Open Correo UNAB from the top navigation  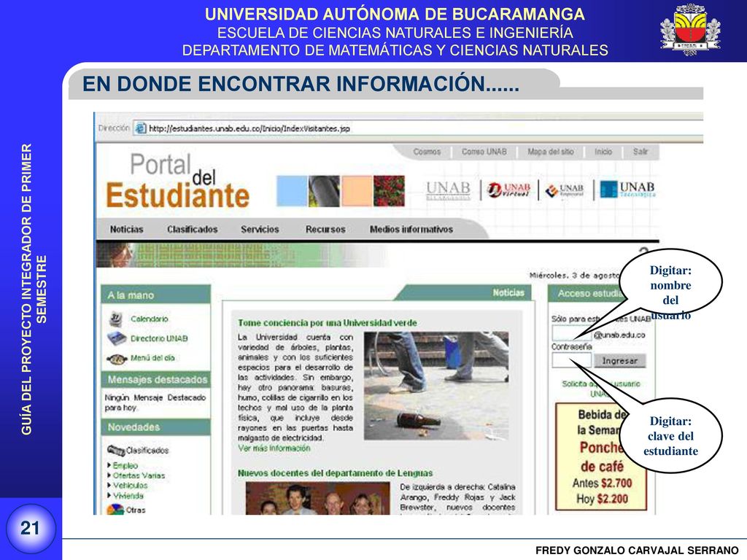coord(484,152)
